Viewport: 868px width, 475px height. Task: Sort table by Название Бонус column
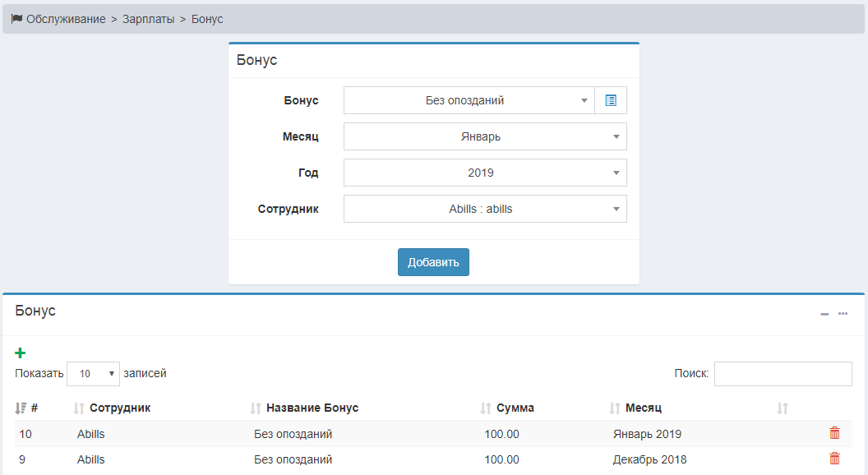(312, 408)
